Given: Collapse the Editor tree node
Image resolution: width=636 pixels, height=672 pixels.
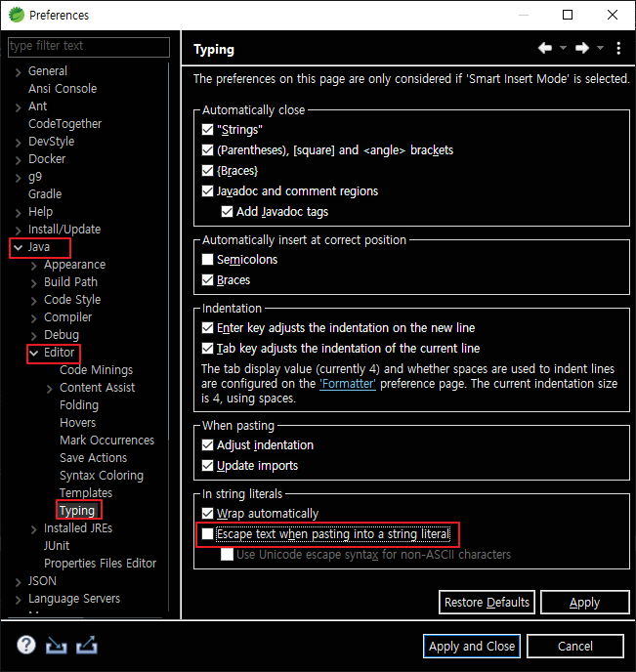Looking at the screenshot, I should (34, 353).
